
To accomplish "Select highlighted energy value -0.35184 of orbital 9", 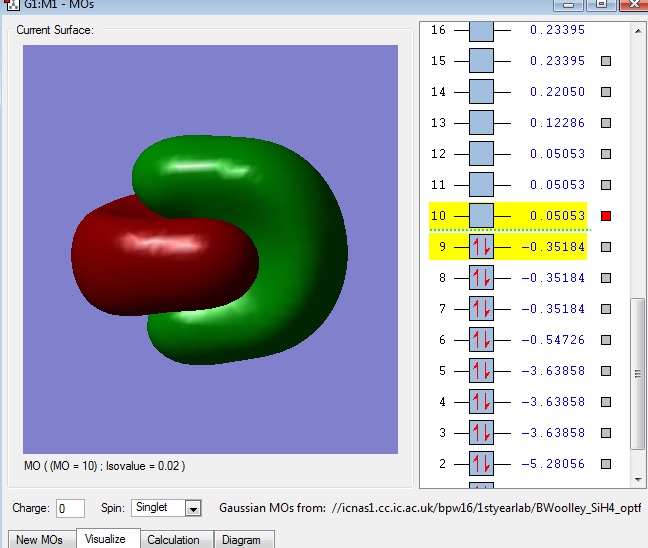I will tap(553, 247).
